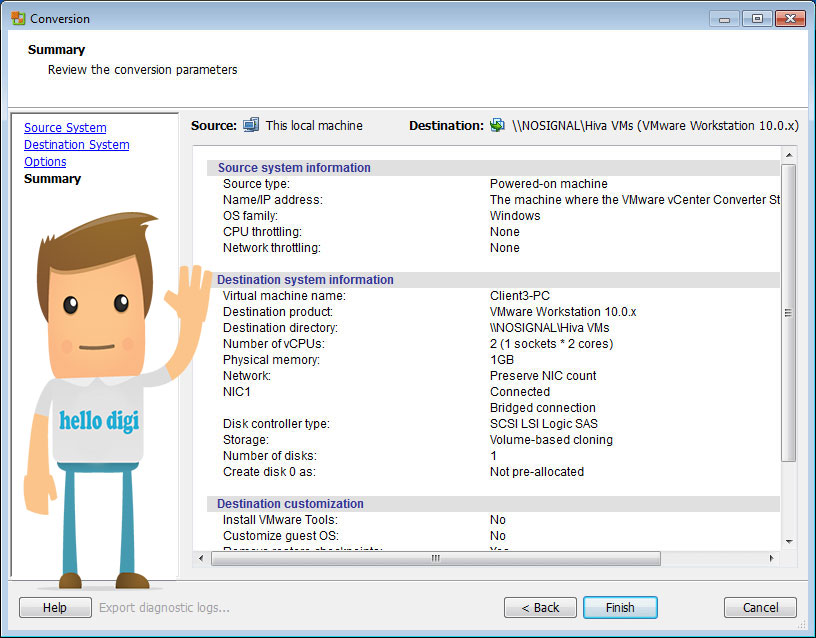Select VMware Workstation 10.0.x product value
Image resolution: width=816 pixels, height=638 pixels.
click(x=563, y=312)
